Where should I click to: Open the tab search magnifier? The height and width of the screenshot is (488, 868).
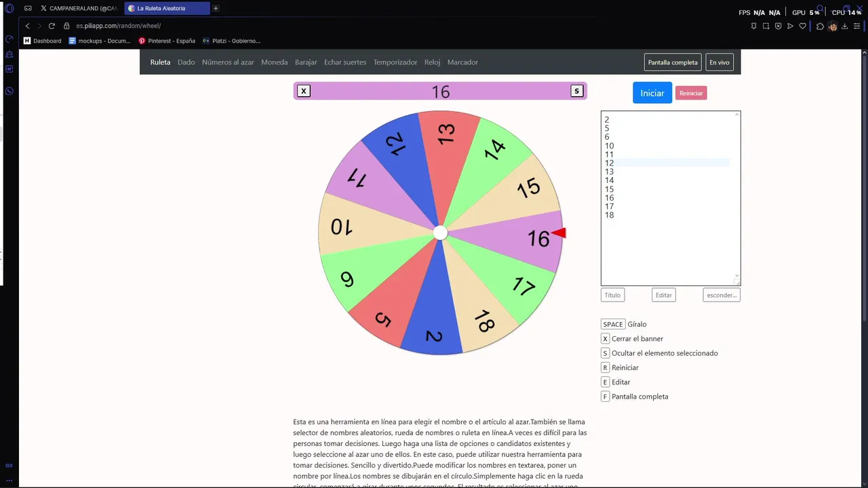click(x=819, y=9)
